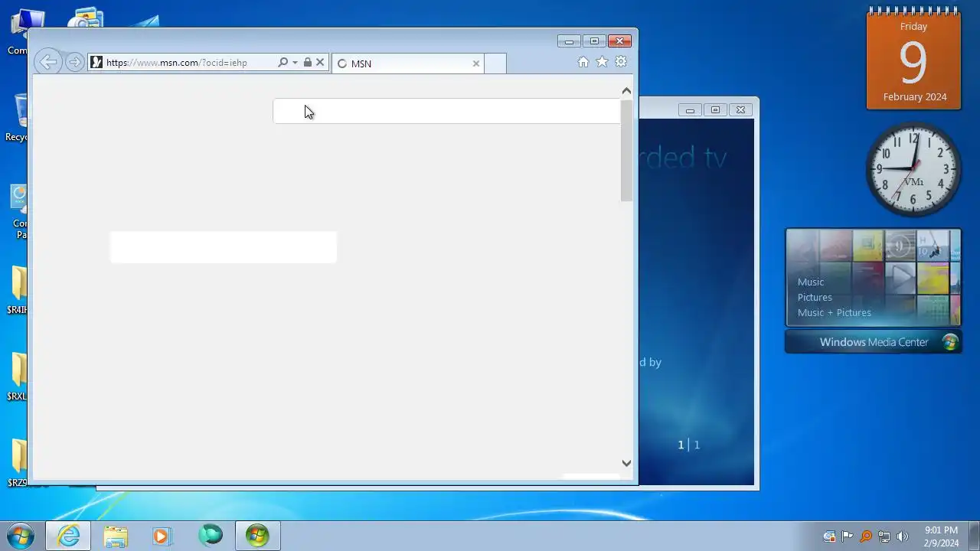Click the magnifier Search icon in address bar

(x=283, y=63)
